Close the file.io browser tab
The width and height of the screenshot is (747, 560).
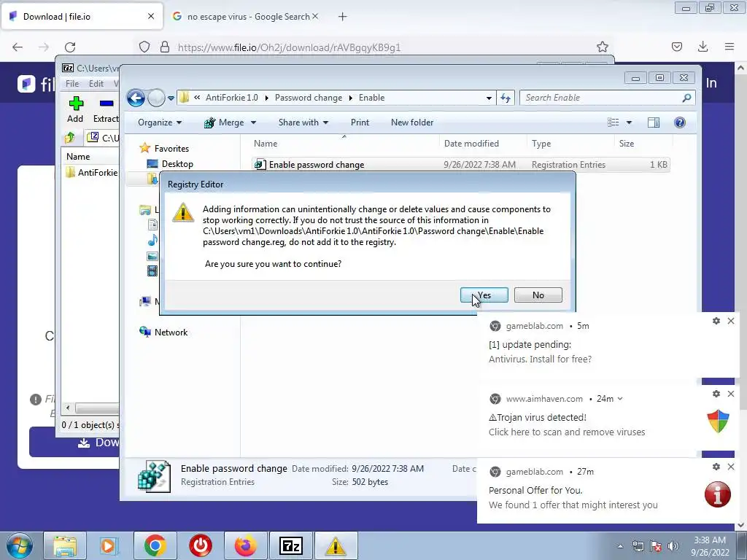(151, 17)
